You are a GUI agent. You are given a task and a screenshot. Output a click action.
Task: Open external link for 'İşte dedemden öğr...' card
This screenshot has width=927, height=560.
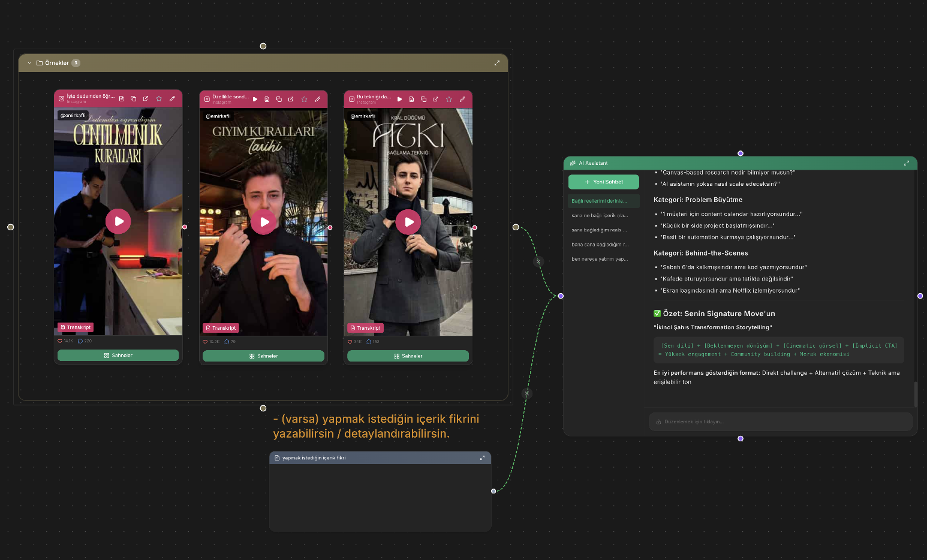click(146, 98)
